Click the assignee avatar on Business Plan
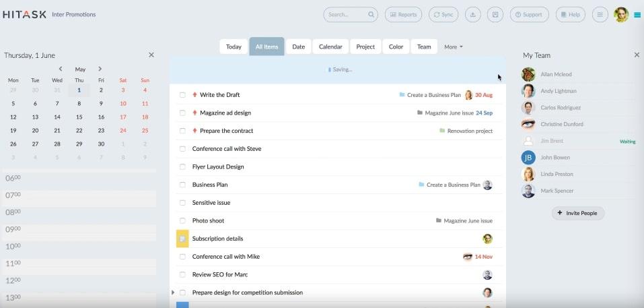Image resolution: width=644 pixels, height=308 pixels. point(487,185)
